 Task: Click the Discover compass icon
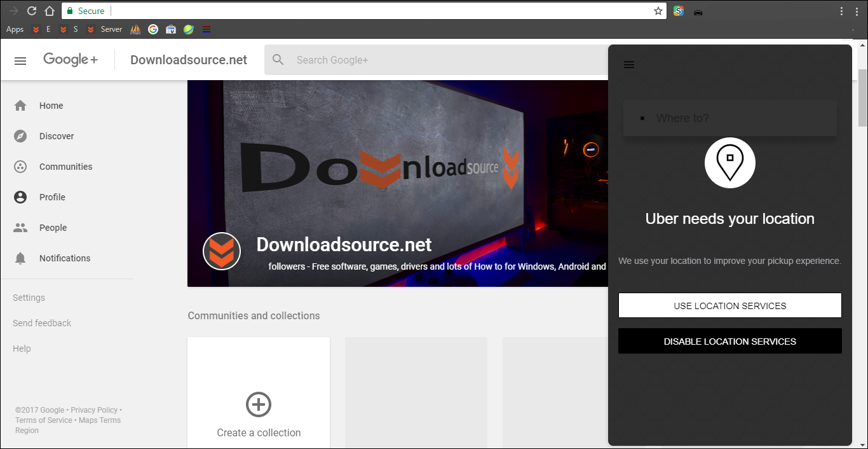click(x=20, y=136)
